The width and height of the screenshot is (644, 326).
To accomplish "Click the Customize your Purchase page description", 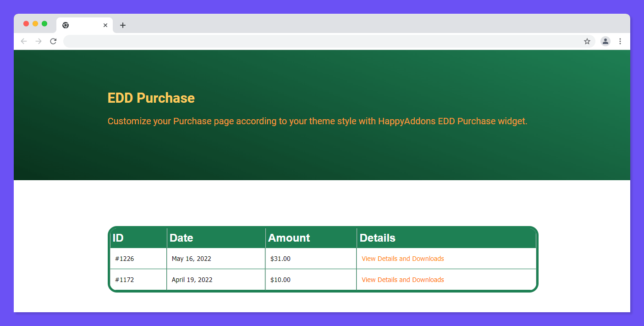I will click(x=318, y=122).
